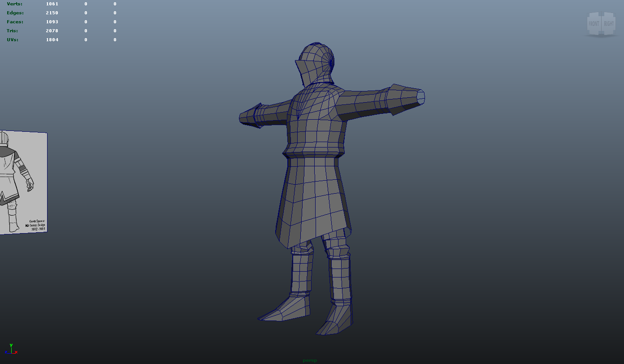This screenshot has width=624, height=364.
Task: Click the Verts: heads-up display label
Action: point(14,4)
